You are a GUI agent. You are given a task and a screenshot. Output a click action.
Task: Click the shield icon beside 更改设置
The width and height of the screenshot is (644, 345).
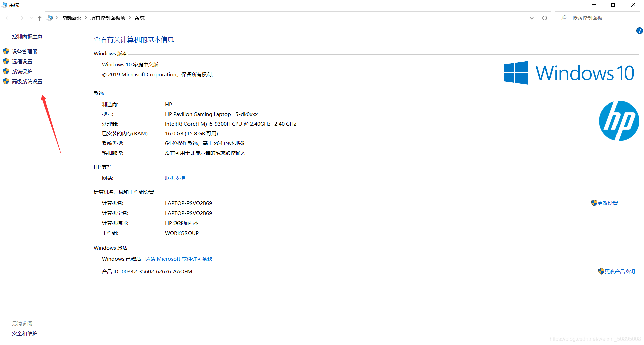594,203
